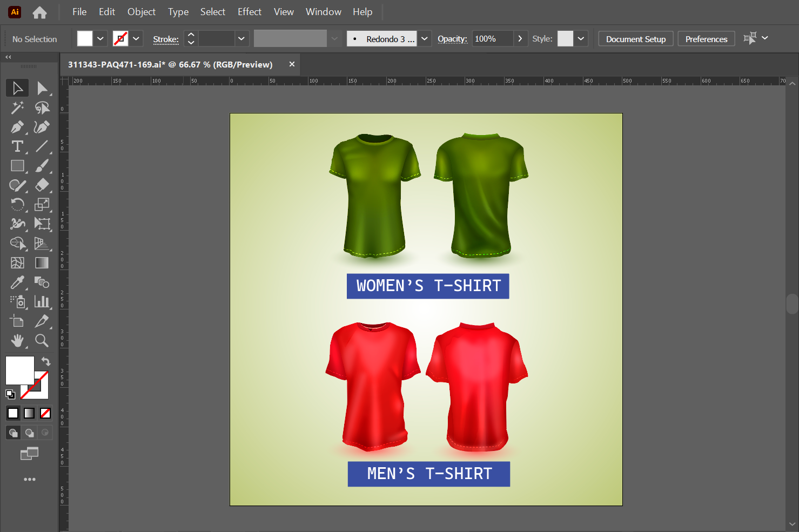Open align options dropdown arrow
799x532 pixels.
765,38
